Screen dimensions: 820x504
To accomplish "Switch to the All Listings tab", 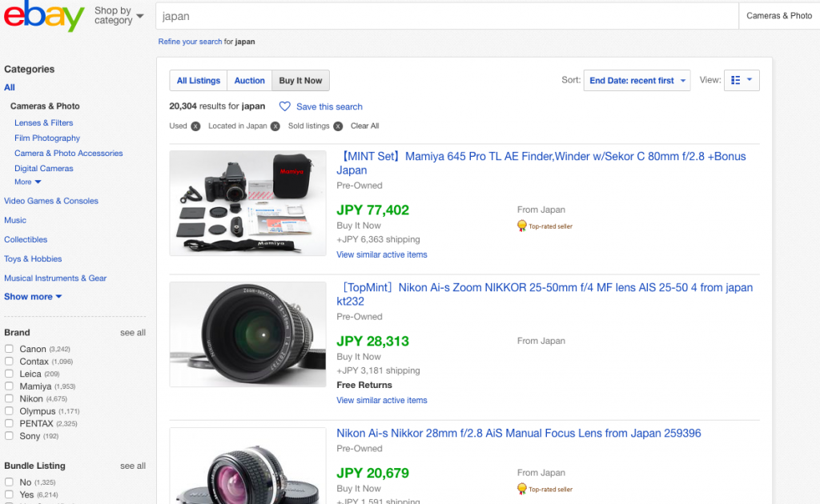I will (199, 81).
